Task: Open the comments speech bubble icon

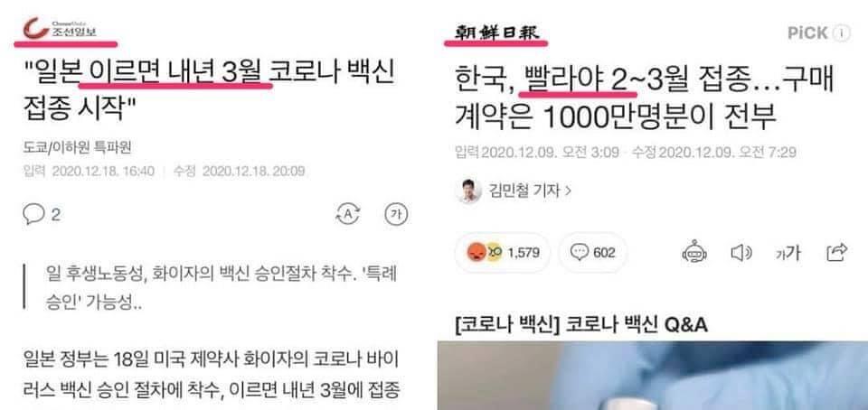Action: click(33, 214)
